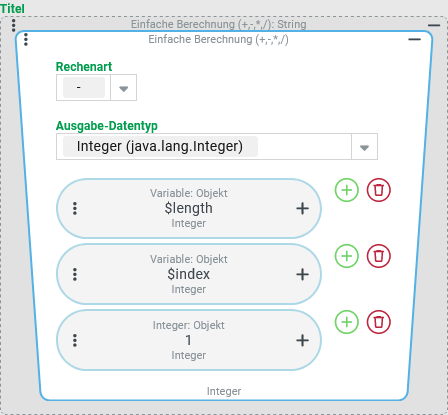The width and height of the screenshot is (448, 415).
Task: Open the Ausgabe-Datentyp dropdown arrow
Action: (364, 147)
